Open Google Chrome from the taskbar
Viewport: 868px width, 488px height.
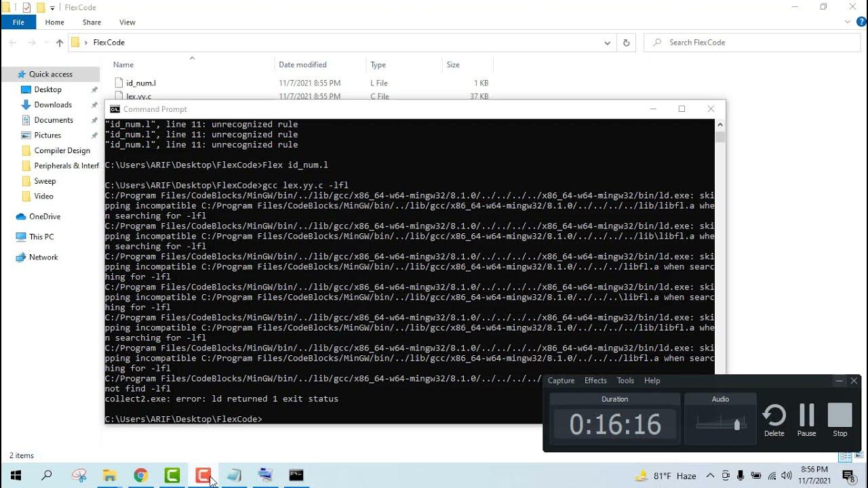pos(140,476)
